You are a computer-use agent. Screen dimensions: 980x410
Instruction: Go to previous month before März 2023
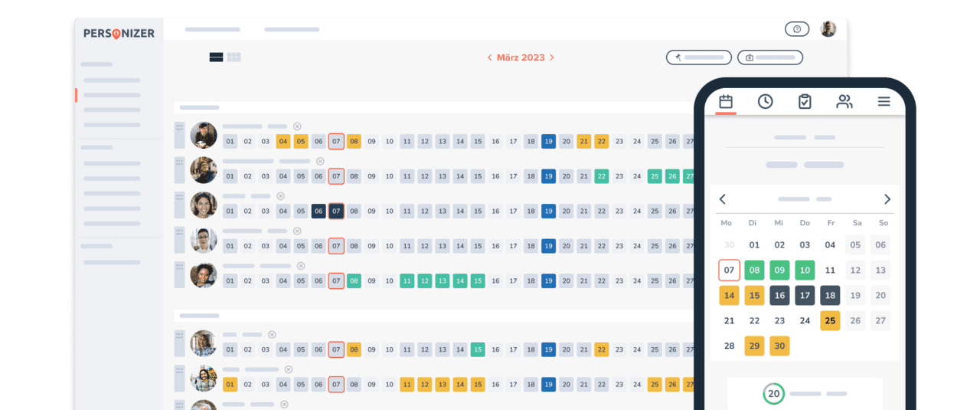coord(490,57)
